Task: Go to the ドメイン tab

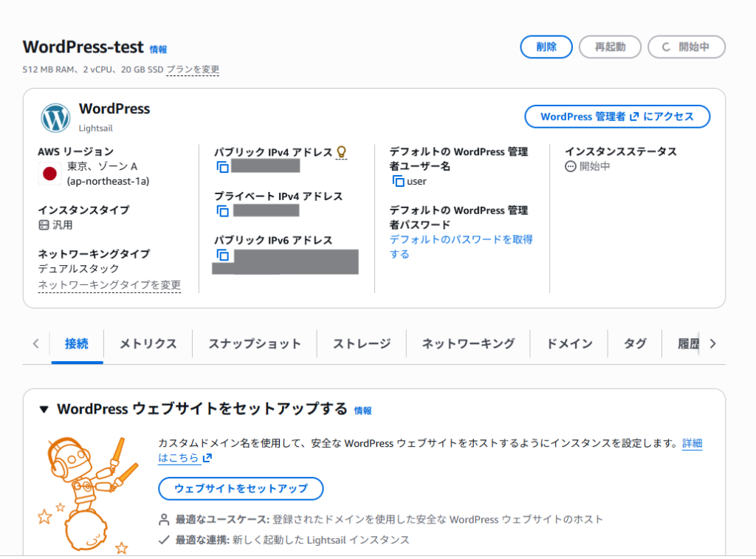Action: (x=569, y=343)
